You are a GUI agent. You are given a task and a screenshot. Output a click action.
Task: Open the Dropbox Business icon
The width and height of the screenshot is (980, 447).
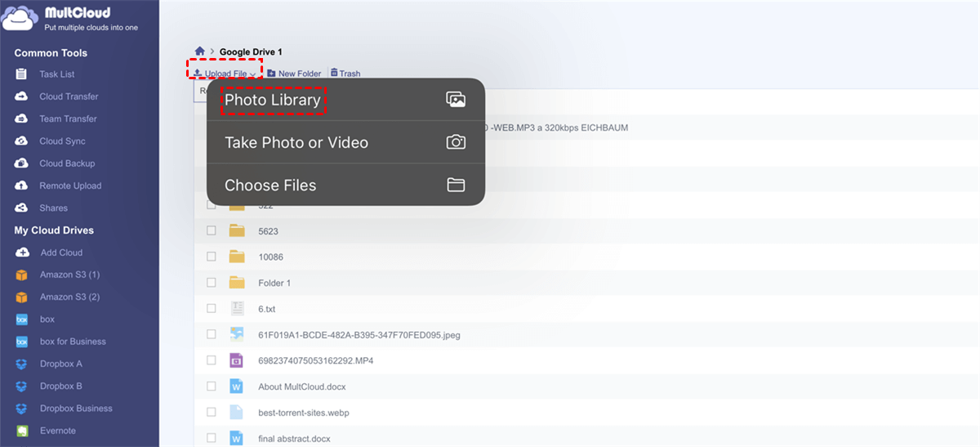23,409
